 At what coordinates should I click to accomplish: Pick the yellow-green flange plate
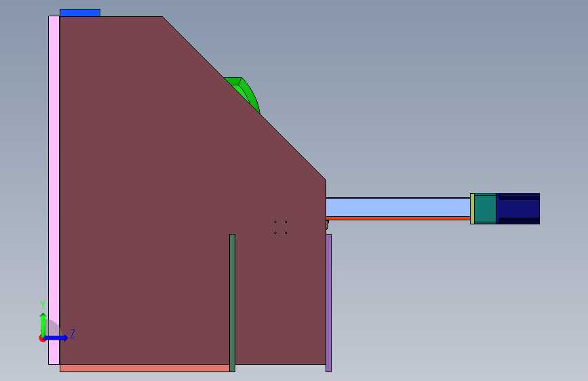tap(472, 209)
